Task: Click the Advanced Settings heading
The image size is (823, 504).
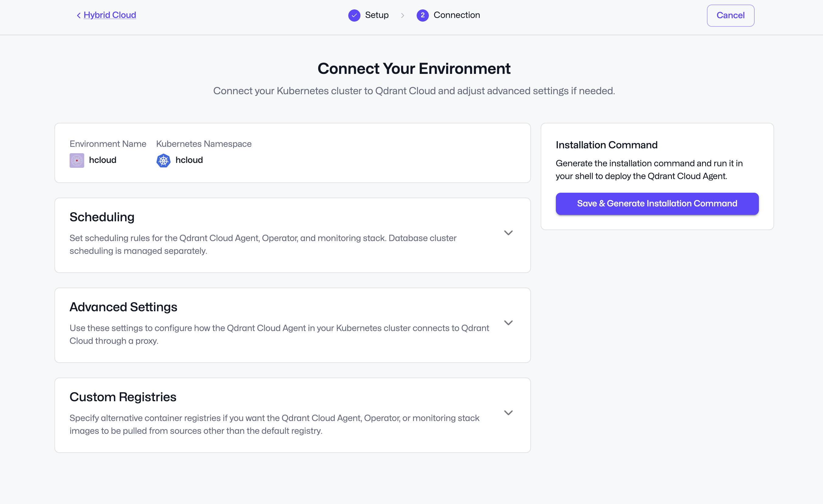Action: point(123,307)
